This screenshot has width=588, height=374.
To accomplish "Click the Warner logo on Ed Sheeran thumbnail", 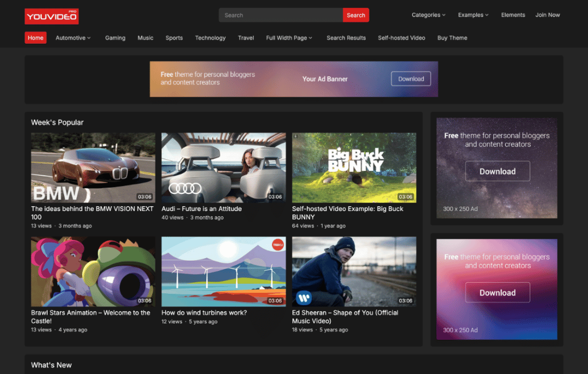I will click(x=304, y=298).
